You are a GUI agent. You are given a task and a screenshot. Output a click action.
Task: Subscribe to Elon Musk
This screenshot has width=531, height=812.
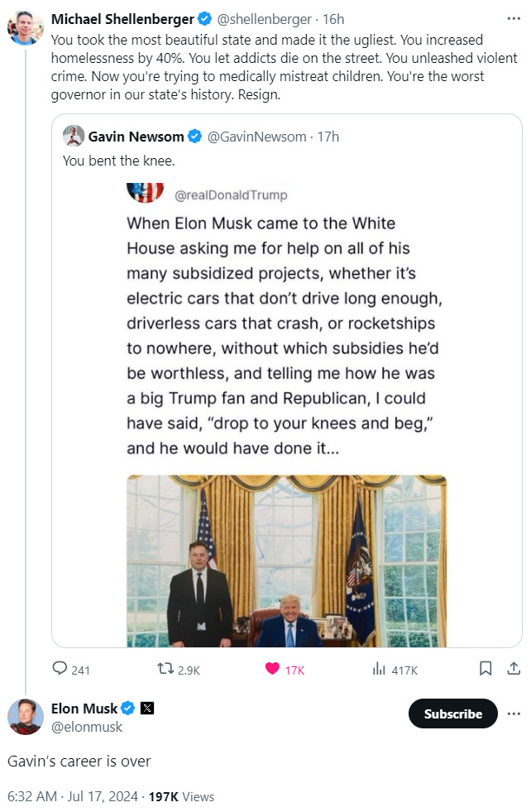click(452, 714)
